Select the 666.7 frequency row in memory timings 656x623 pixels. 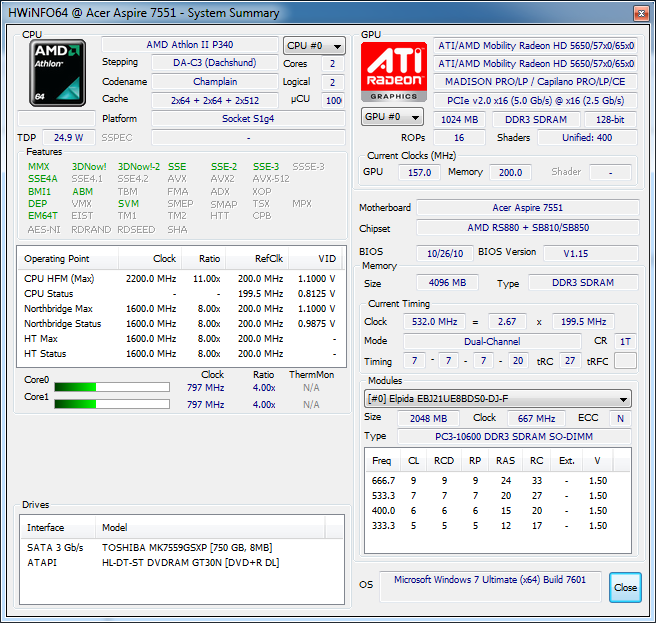(490, 481)
